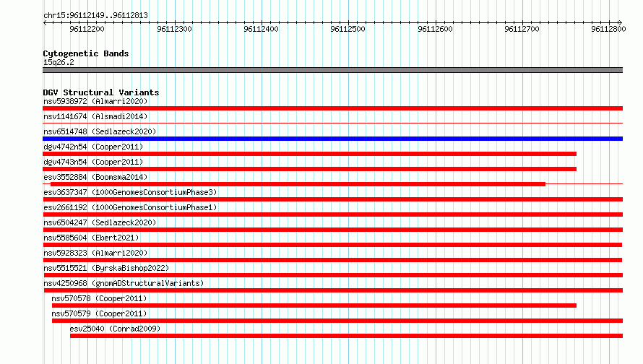Select the nsv6504247 red bar

point(332,230)
